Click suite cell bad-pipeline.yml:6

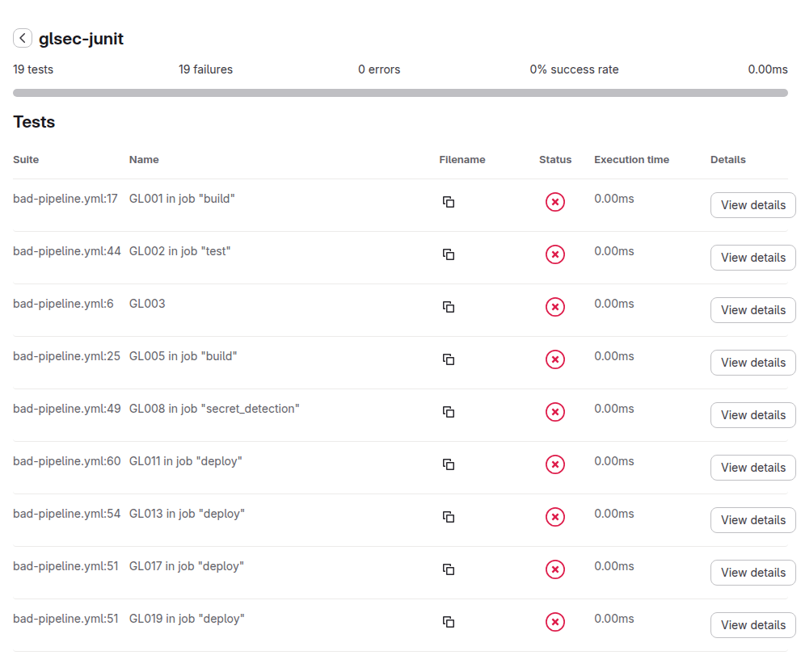pyautogui.click(x=63, y=304)
